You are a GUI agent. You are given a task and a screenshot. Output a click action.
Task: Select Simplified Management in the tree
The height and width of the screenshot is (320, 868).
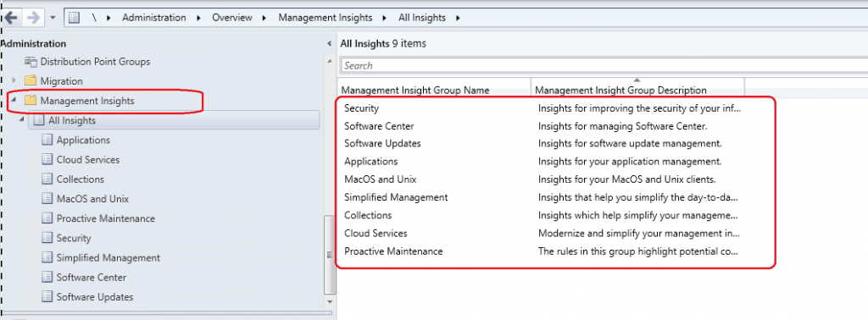108,257
